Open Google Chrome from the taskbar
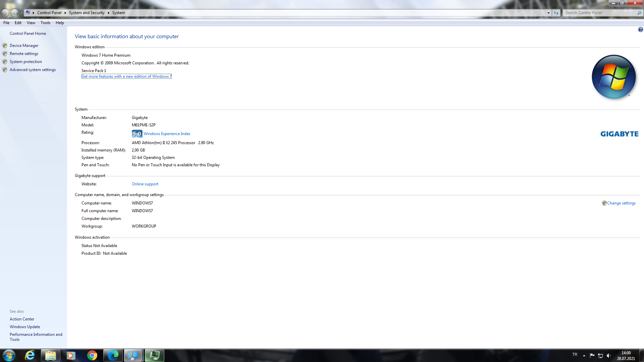644x362 pixels. [92, 355]
